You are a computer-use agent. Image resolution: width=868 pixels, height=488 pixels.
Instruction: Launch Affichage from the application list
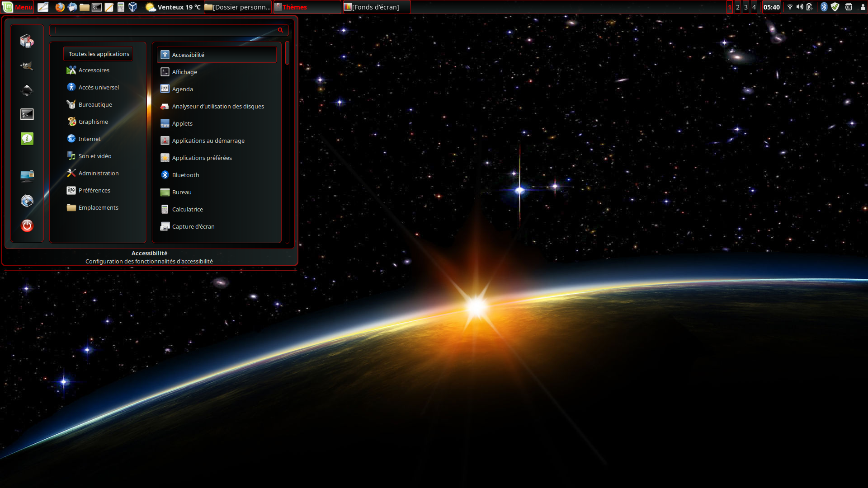coord(217,72)
